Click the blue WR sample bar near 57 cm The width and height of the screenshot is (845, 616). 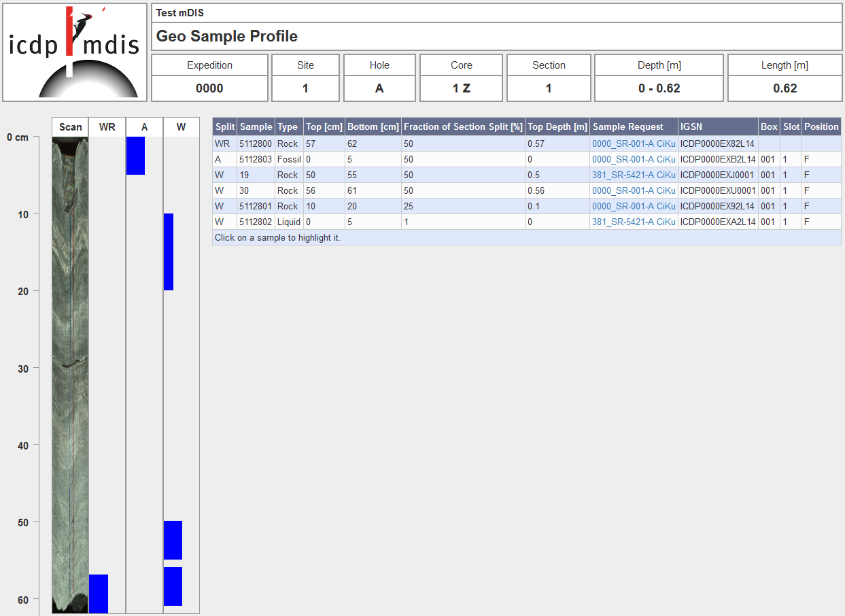tap(99, 594)
